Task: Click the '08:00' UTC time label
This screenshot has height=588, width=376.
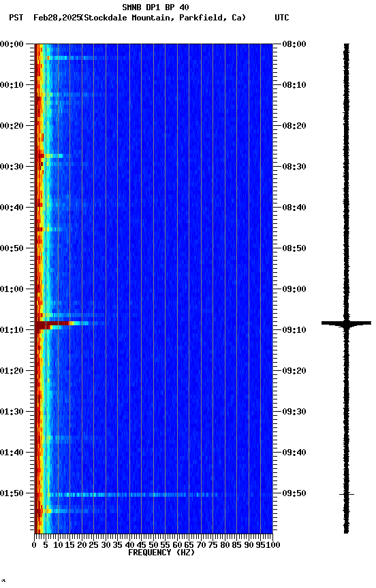Action: coord(294,44)
